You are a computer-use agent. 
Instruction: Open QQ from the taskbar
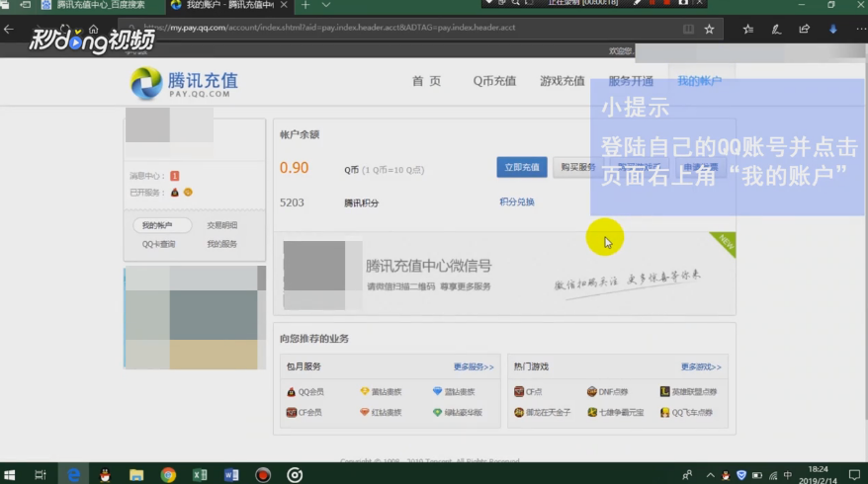pos(105,474)
